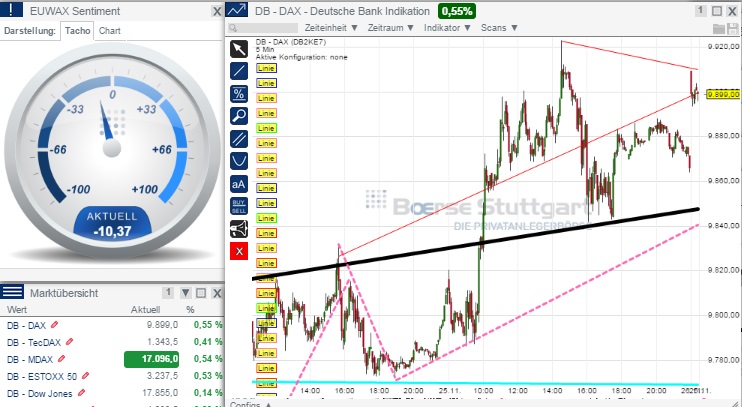Open the DB - Dow Jones row
742x407 pixels.
(x=112, y=393)
